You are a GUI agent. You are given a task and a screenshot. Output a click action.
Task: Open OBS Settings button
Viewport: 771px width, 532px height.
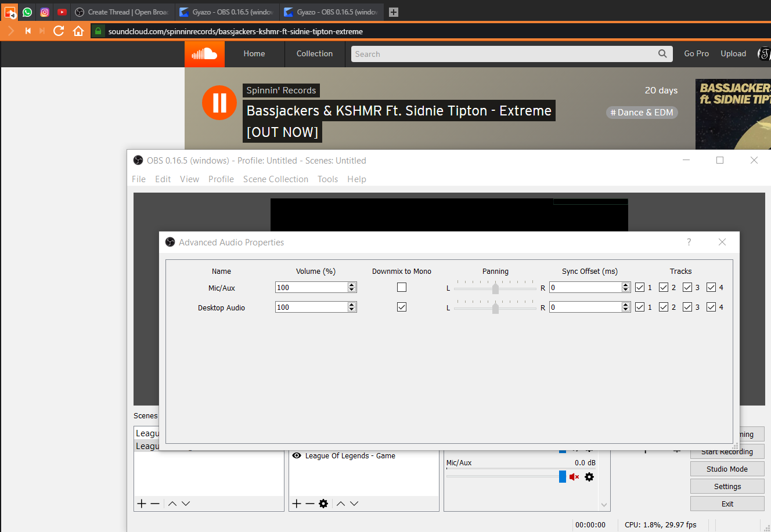coord(727,486)
